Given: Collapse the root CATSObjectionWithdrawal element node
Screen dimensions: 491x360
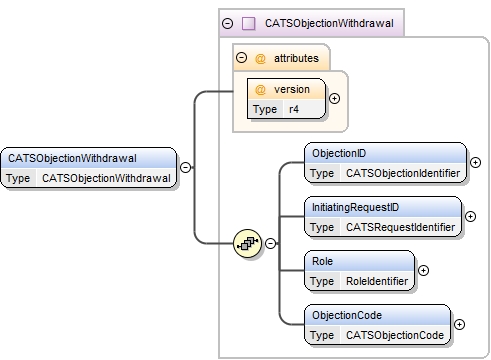Looking at the screenshot, I should 185,167.
